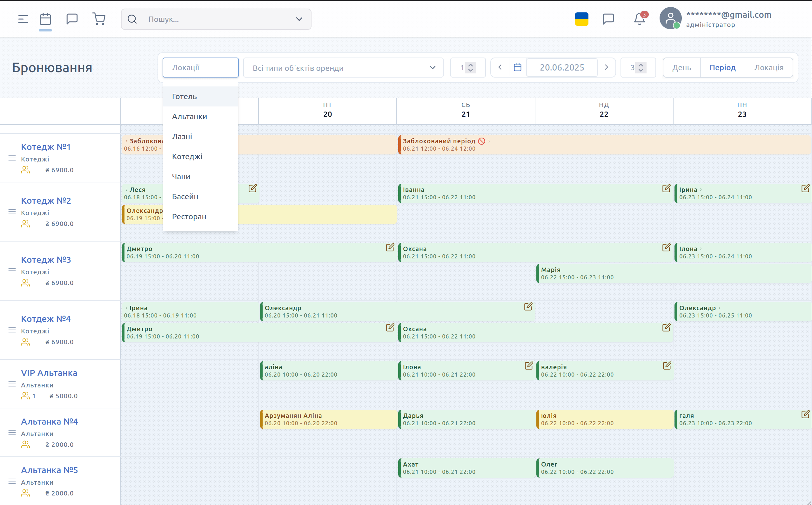The width and height of the screenshot is (812, 505).
Task: Open VIP Альтанка link
Action: tap(49, 373)
